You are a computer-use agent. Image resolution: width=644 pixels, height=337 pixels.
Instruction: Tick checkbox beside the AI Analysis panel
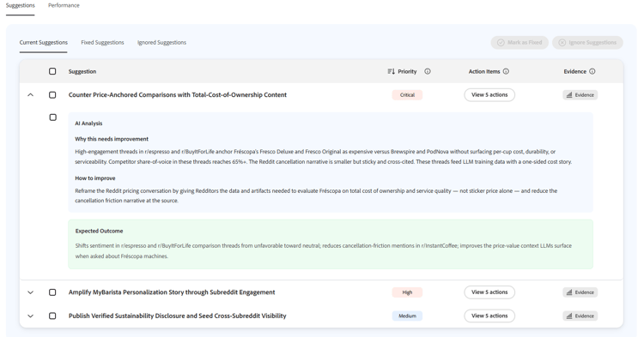tap(53, 117)
